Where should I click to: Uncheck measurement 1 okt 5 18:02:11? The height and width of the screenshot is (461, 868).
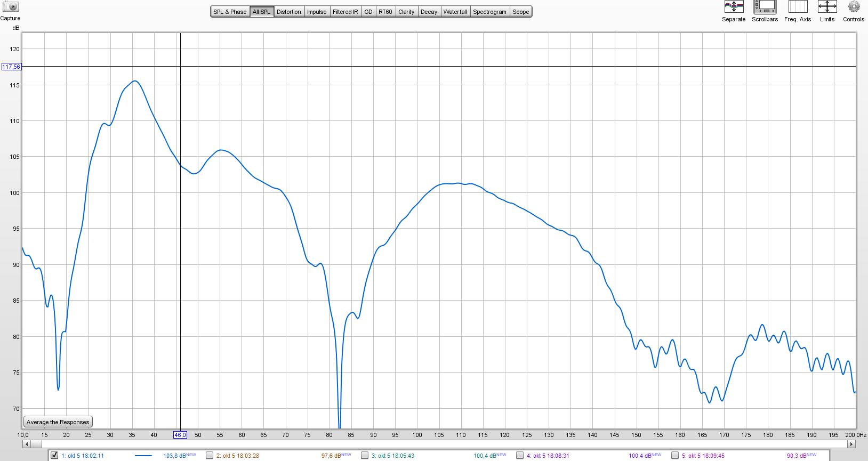[x=54, y=455]
